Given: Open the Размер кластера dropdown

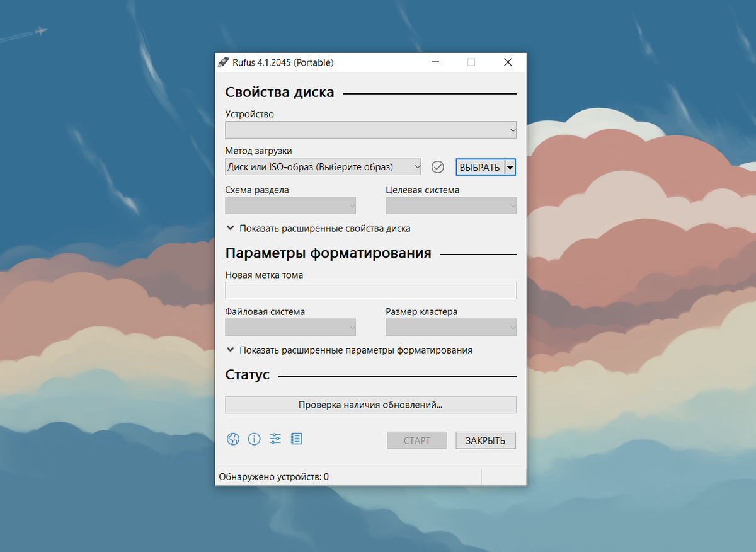Looking at the screenshot, I should pyautogui.click(x=451, y=327).
